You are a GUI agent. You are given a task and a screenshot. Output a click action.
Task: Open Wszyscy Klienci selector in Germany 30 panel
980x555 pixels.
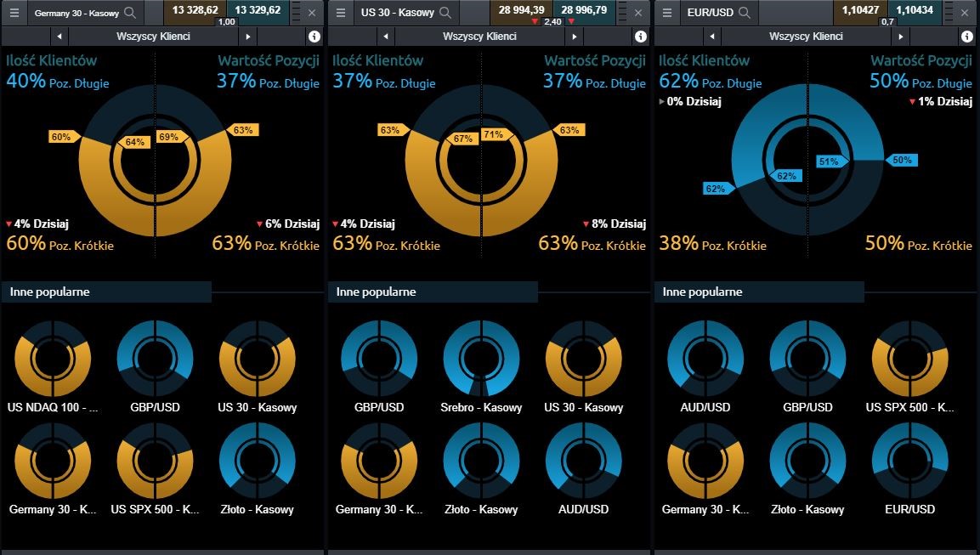(x=153, y=37)
